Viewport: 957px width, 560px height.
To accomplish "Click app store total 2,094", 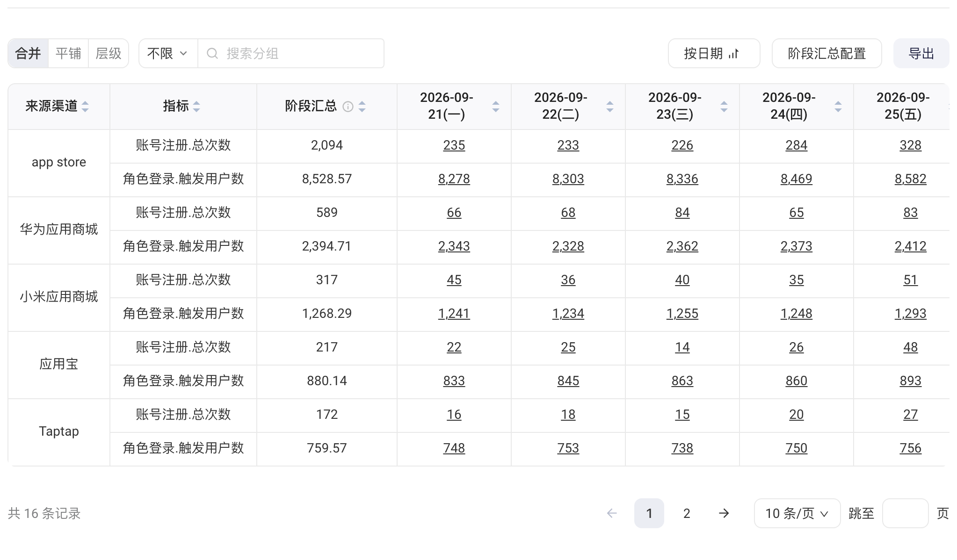I will (326, 145).
